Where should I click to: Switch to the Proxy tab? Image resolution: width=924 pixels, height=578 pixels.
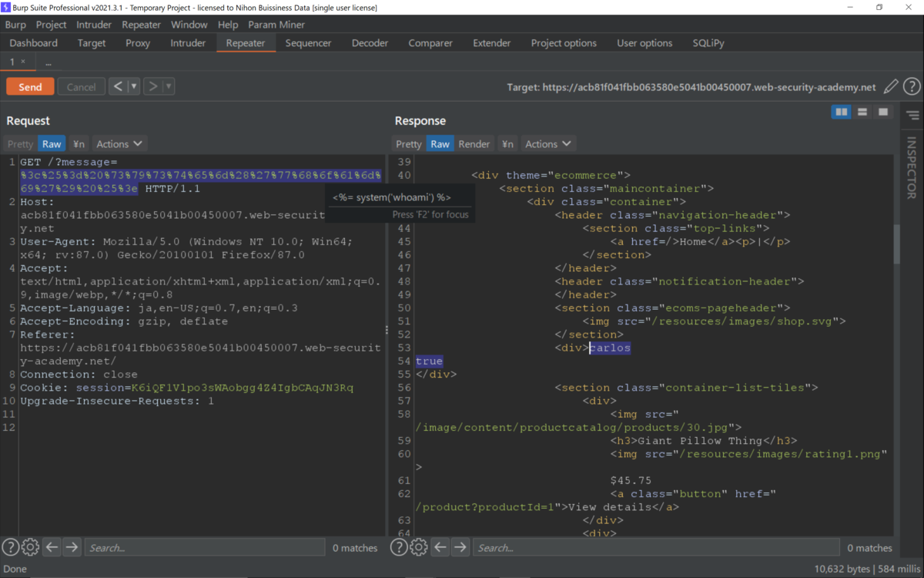pos(138,43)
